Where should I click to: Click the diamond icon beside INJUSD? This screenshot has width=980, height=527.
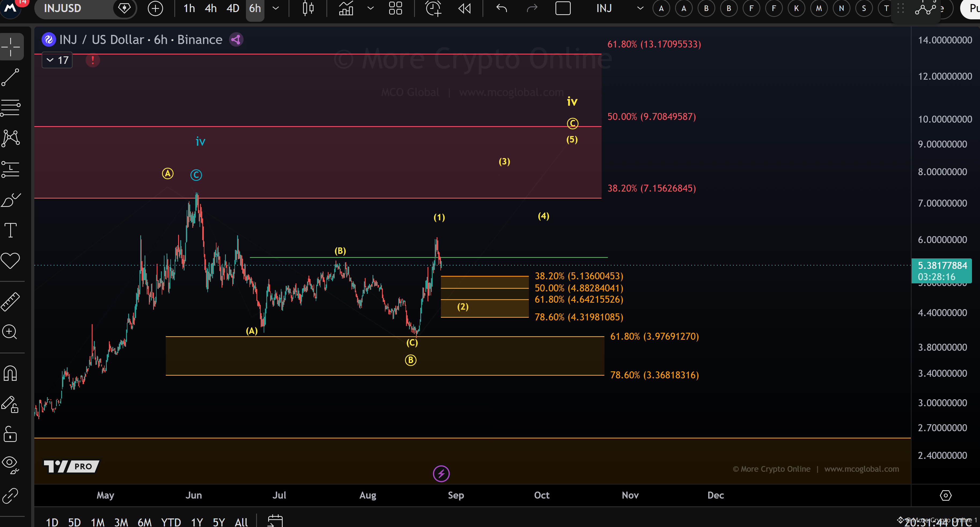pos(124,8)
